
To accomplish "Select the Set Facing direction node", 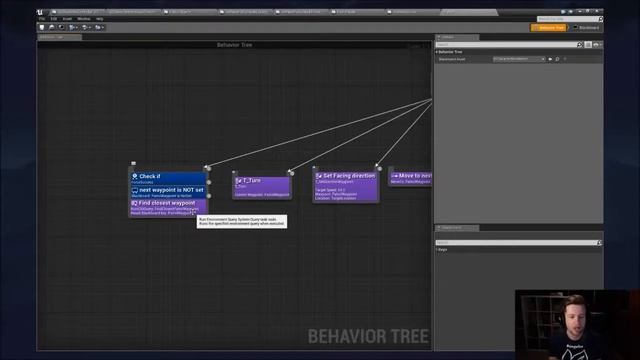I will (346, 186).
